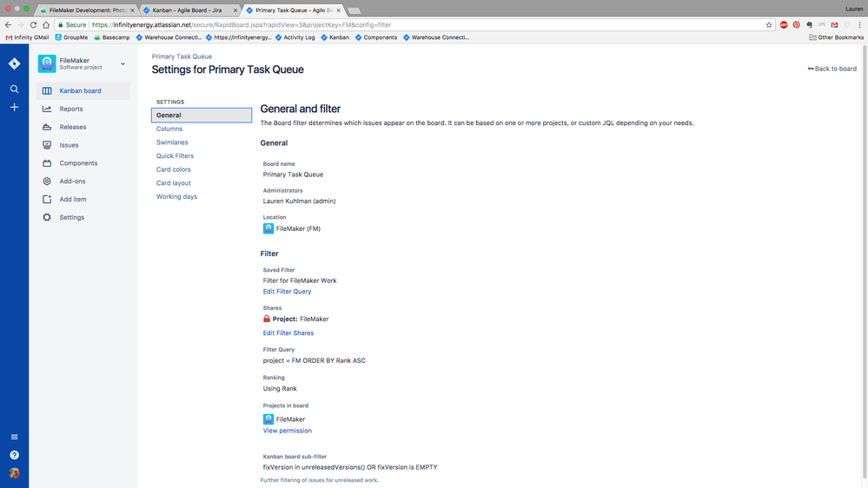Open the Card layout settings
Screen dimensions: 868x488
point(173,183)
